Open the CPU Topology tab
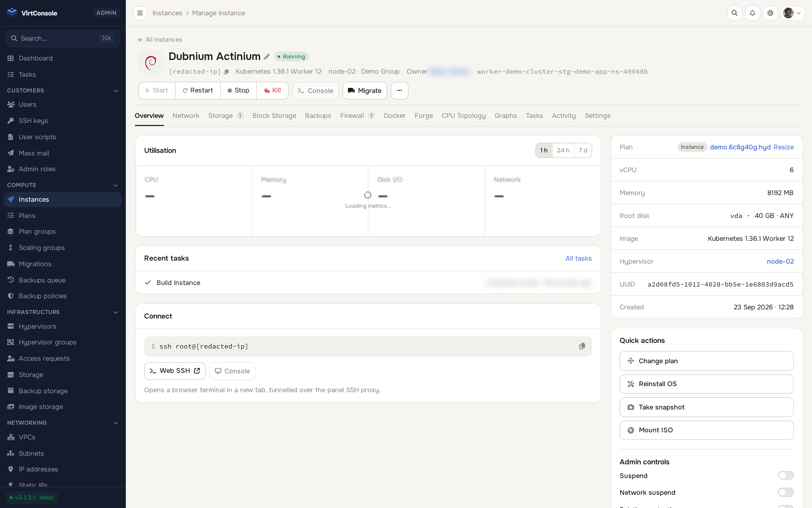The height and width of the screenshot is (508, 812). (463, 116)
